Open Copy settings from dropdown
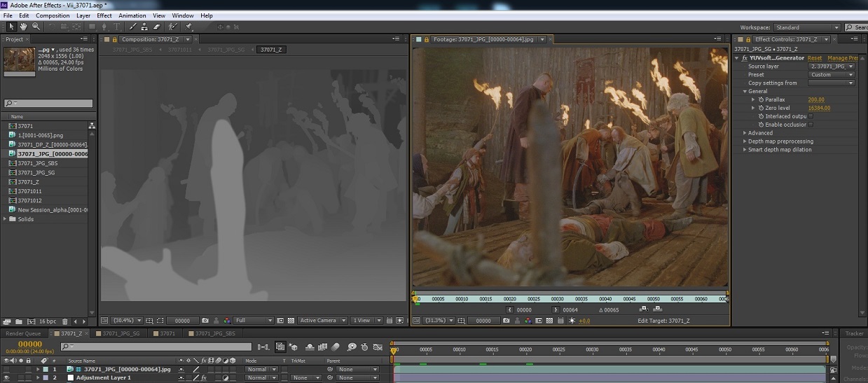Screen dimensions: 868x383 coord(831,83)
